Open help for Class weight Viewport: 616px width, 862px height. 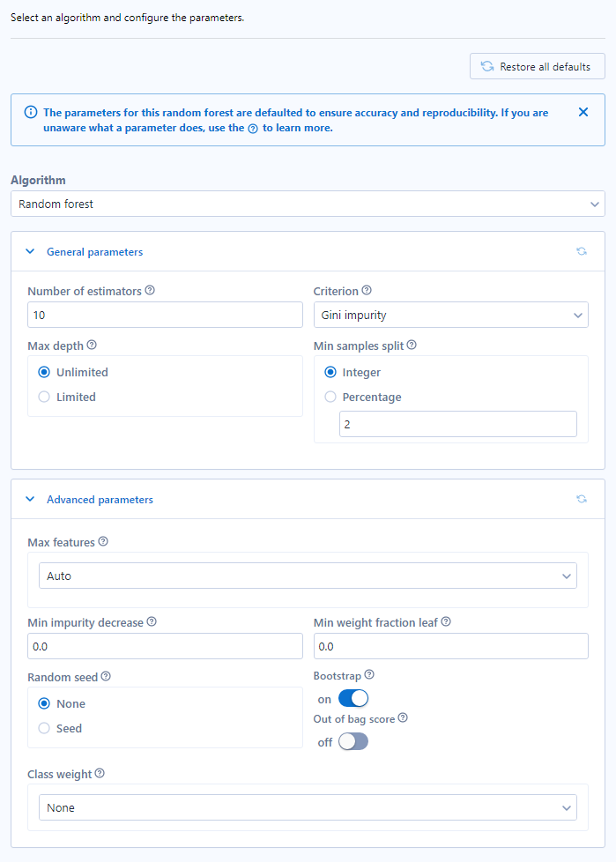[x=100, y=774]
